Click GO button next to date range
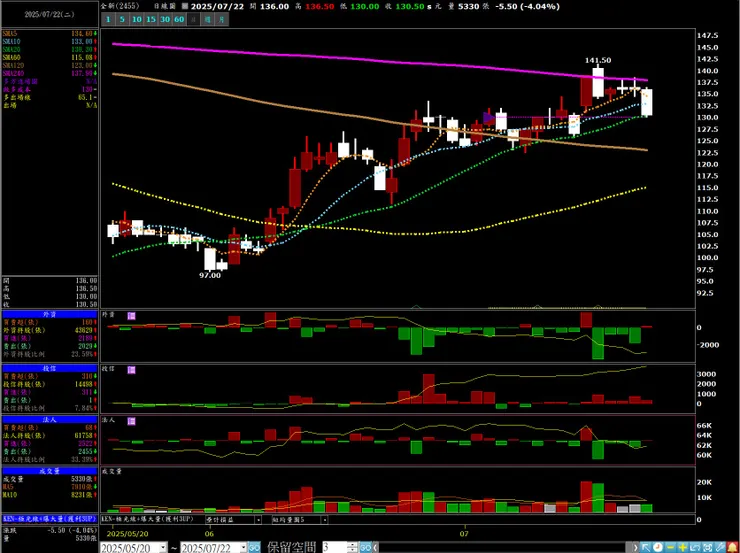This screenshot has width=740, height=553. (x=254, y=547)
